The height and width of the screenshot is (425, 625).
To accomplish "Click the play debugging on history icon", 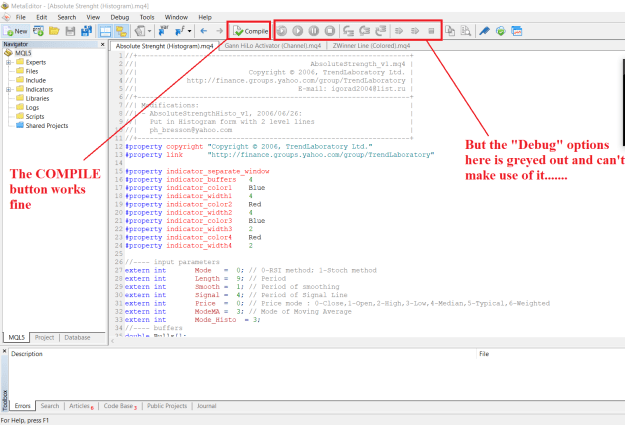I will coord(298,31).
